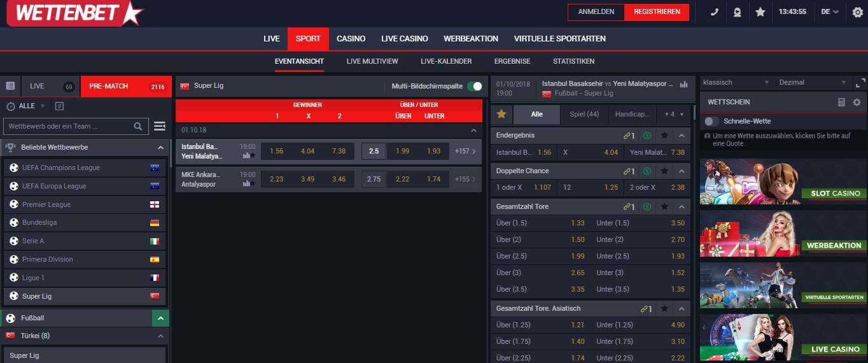Open the ALLE time filter dropdown
The image size is (868, 363).
coord(26,106)
